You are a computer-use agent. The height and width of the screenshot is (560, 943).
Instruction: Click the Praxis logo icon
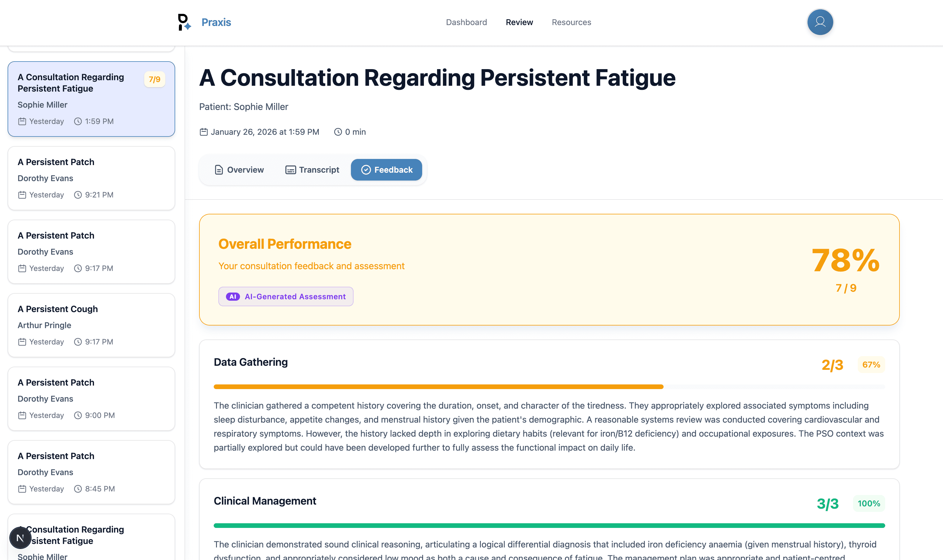point(184,22)
